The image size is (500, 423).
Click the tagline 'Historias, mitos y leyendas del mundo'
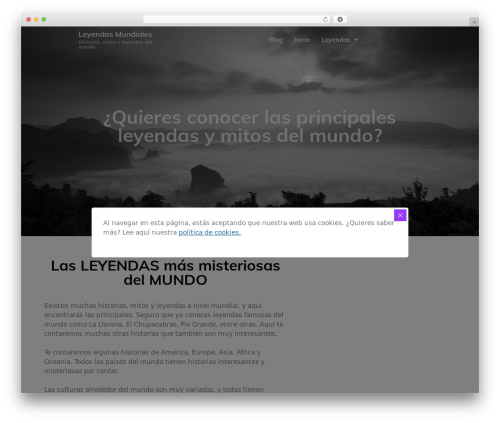click(115, 44)
